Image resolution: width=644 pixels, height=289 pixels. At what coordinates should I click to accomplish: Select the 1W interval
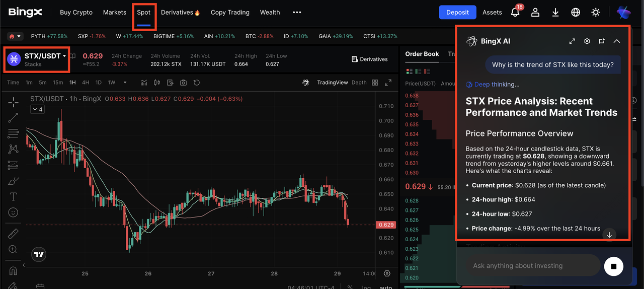point(111,83)
